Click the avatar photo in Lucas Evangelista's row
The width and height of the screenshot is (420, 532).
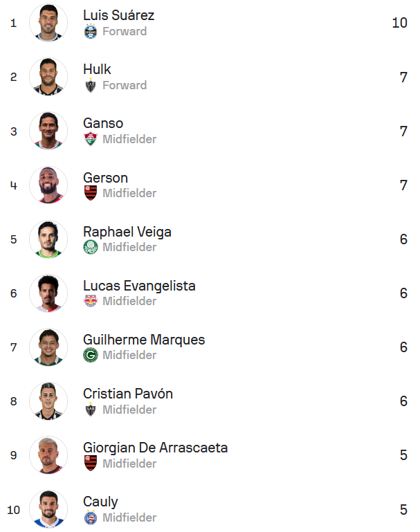pos(48,293)
